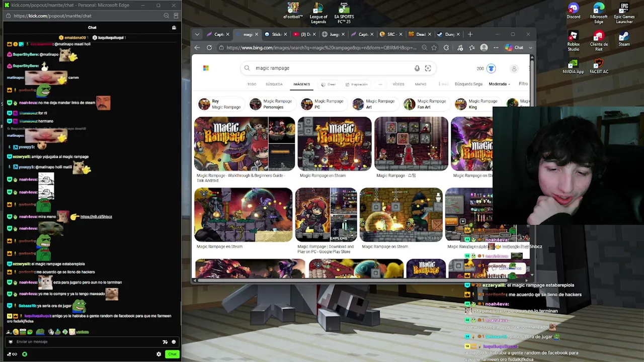This screenshot has height=362, width=644.
Task: Launch FACEIT AC from the desktop
Action: point(598,66)
